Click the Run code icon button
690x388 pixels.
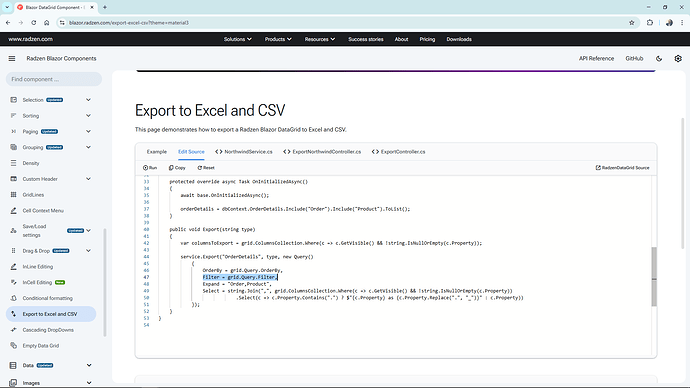coord(150,168)
